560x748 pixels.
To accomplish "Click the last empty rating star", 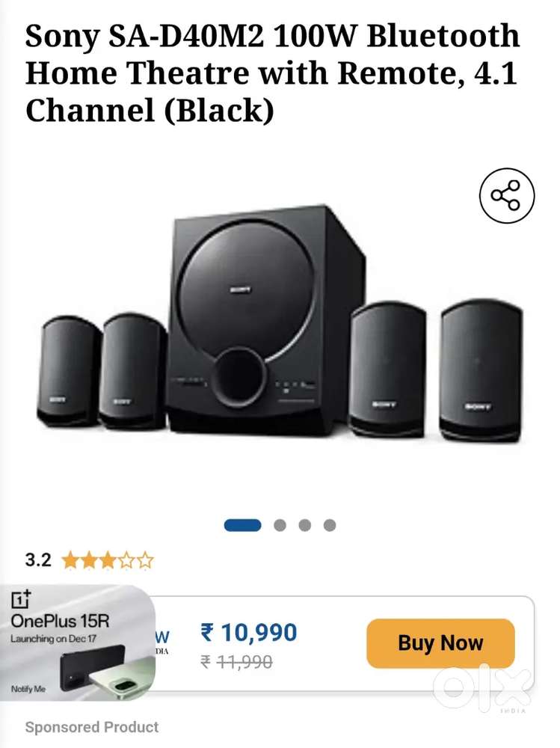I will (x=145, y=560).
